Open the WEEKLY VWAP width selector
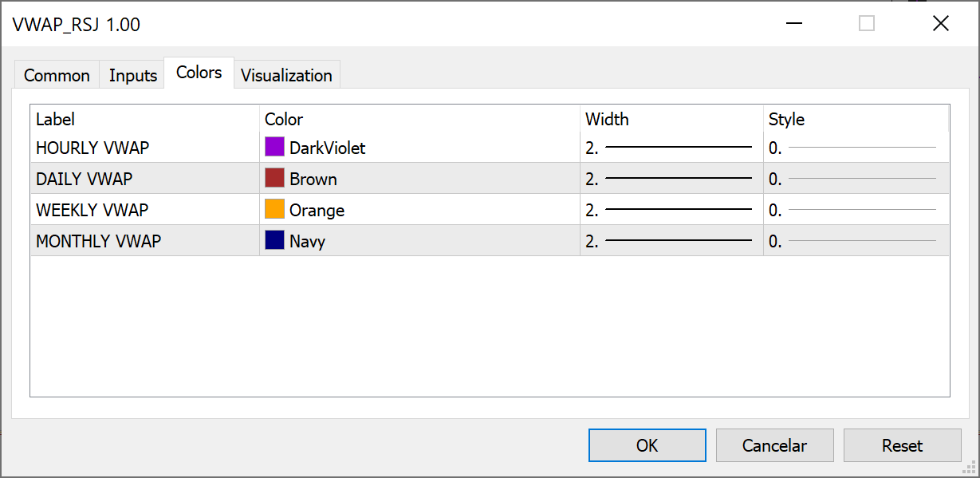 (x=671, y=210)
